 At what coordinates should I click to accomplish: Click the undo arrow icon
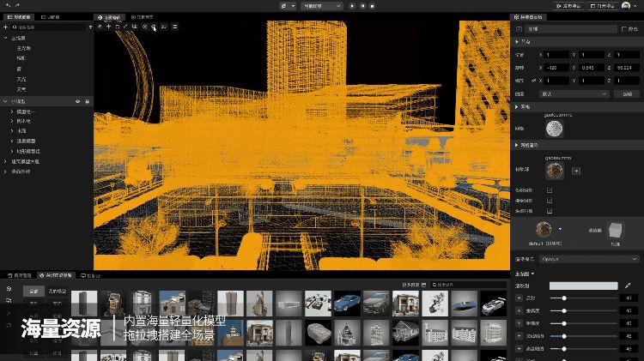coord(6,5)
